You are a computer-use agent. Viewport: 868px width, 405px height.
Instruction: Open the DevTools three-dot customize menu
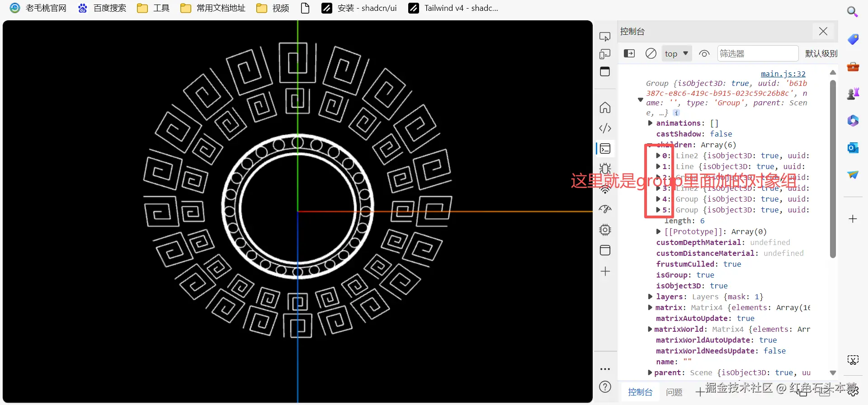point(605,369)
